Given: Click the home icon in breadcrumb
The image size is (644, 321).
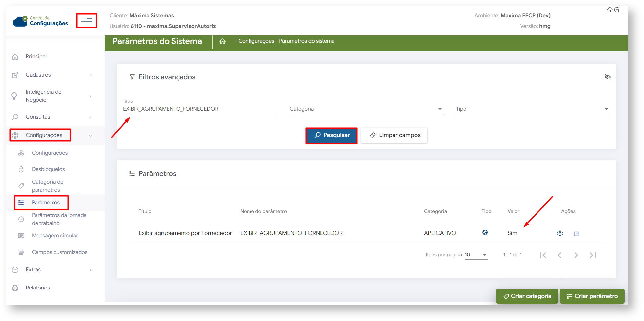Looking at the screenshot, I should point(222,41).
